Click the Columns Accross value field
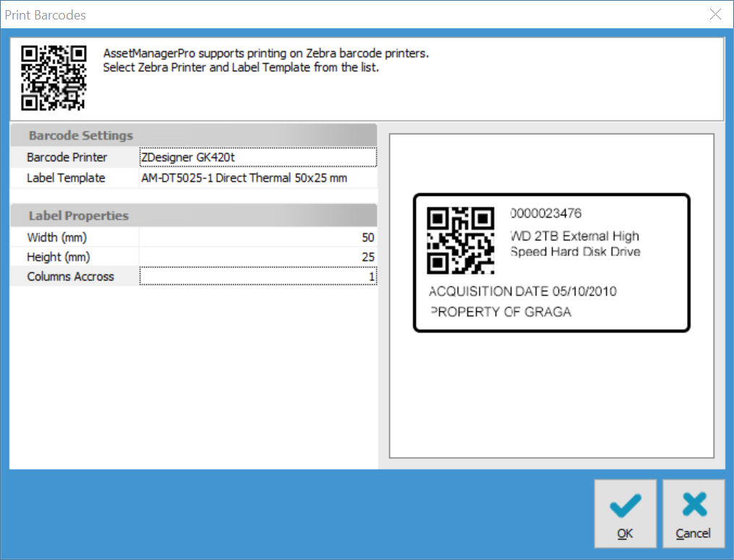This screenshot has height=560, width=734. [x=258, y=276]
